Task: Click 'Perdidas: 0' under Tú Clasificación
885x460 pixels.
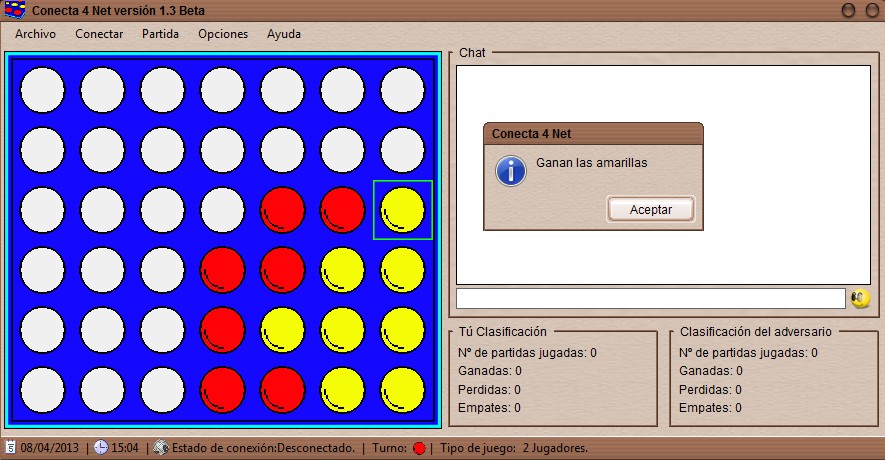Action: click(x=489, y=389)
